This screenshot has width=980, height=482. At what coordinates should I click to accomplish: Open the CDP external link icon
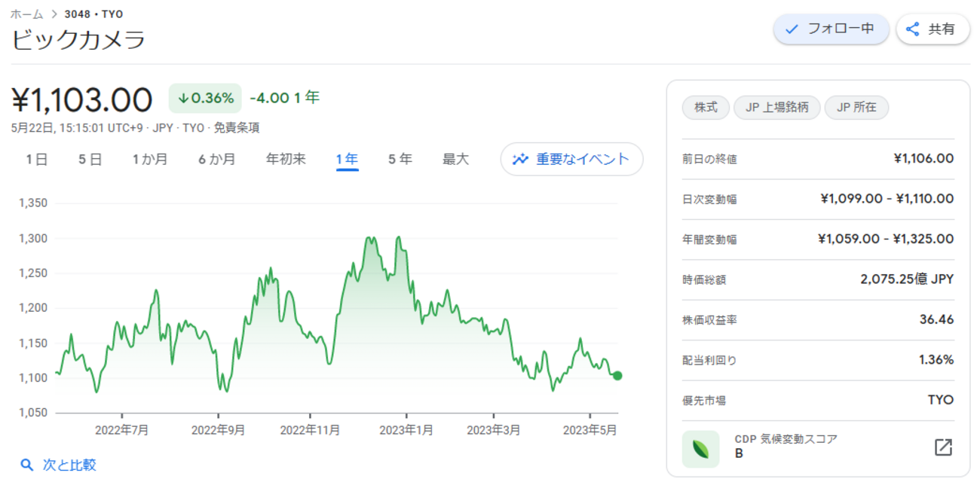click(x=943, y=447)
